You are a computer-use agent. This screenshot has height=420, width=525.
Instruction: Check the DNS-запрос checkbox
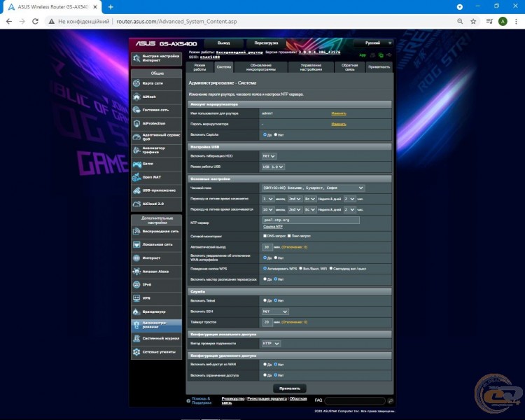click(265, 236)
